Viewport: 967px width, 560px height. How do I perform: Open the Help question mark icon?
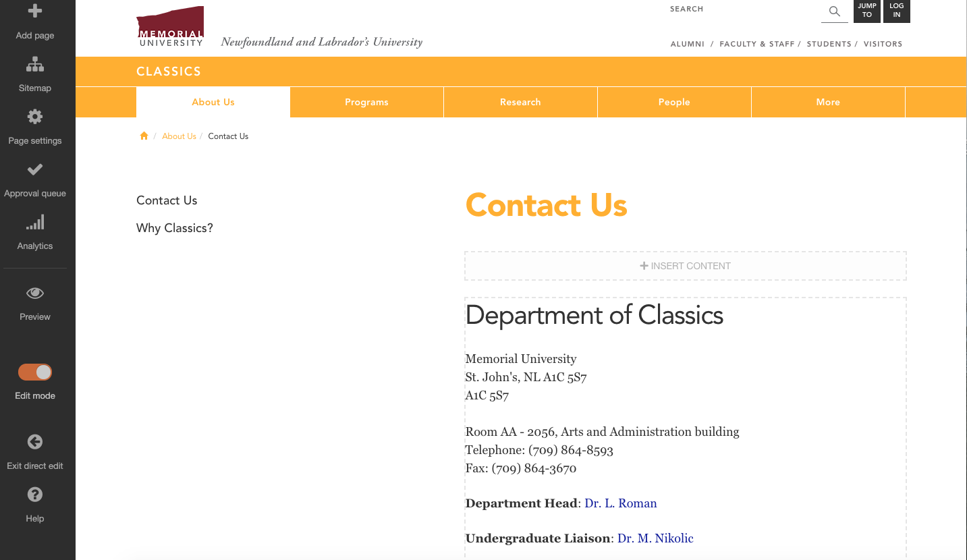click(x=35, y=495)
